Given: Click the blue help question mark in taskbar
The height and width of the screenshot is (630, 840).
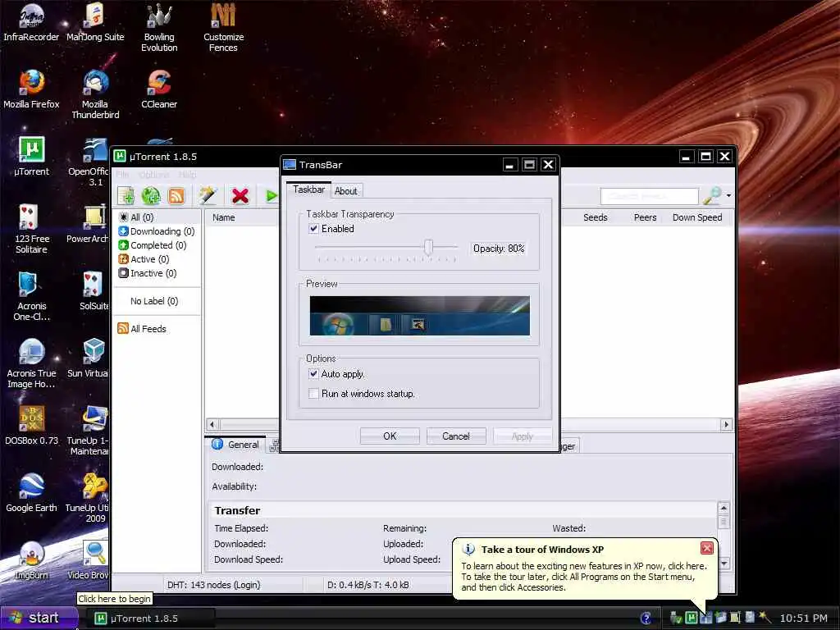Looking at the screenshot, I should 646,618.
